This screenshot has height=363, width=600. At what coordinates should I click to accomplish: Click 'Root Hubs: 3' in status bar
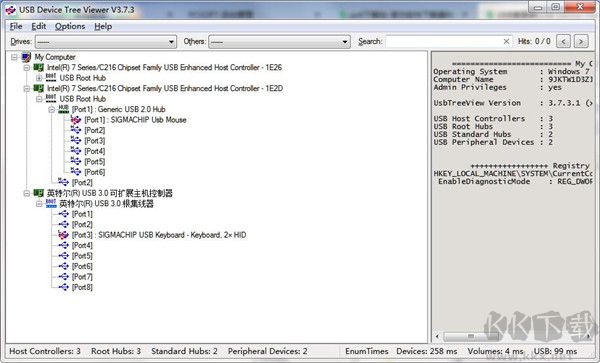[116, 351]
